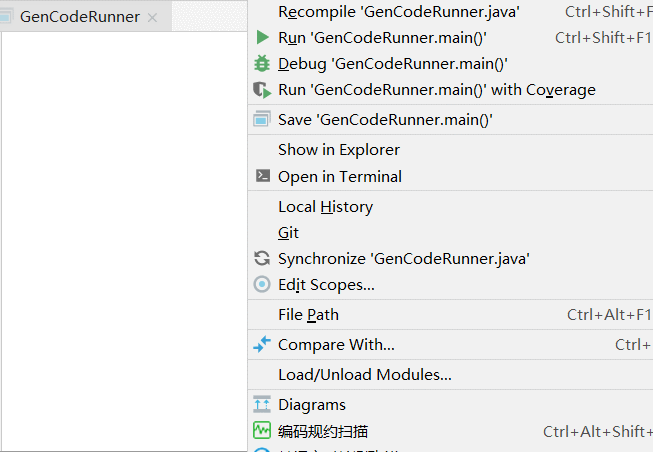653x452 pixels.
Task: Choose Recompile 'GenCodeRunner.java'
Action: [x=451, y=12]
